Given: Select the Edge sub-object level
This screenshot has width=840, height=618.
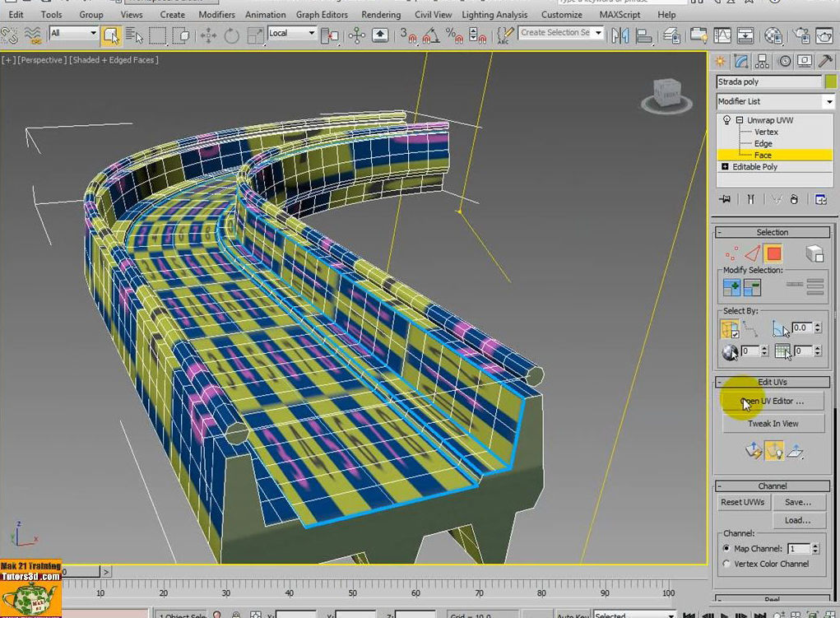Looking at the screenshot, I should click(763, 144).
